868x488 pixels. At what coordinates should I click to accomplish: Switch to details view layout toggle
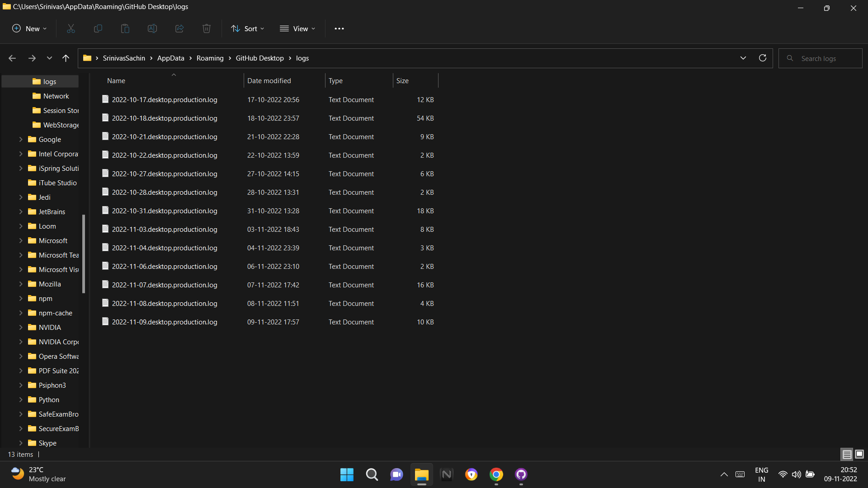(x=847, y=454)
